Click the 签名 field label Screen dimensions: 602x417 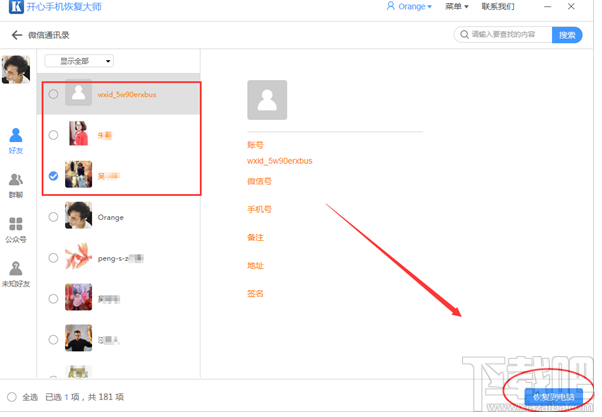[255, 294]
